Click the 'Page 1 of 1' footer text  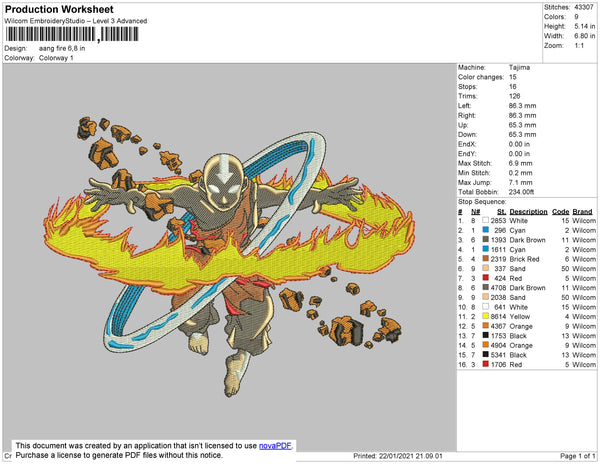click(x=578, y=456)
